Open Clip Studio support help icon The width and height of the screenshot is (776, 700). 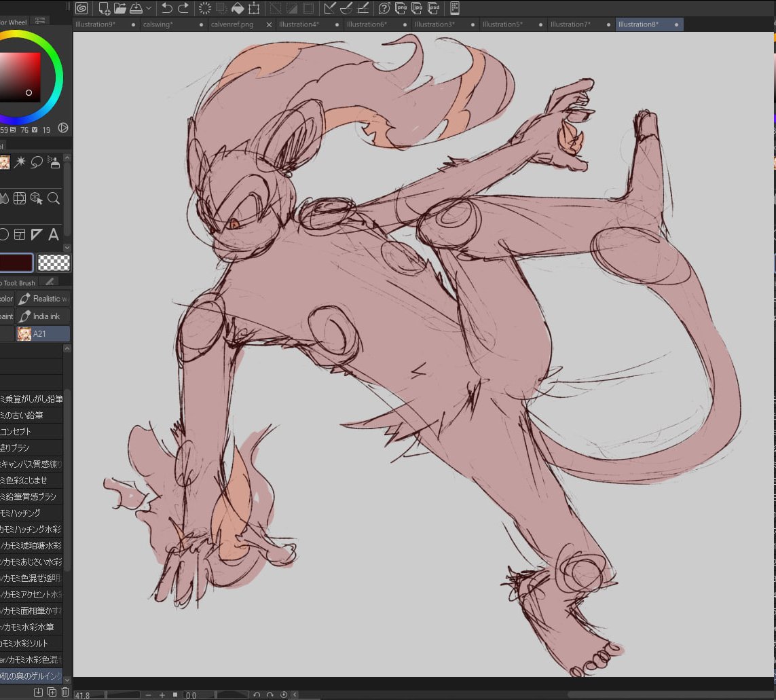(x=384, y=8)
